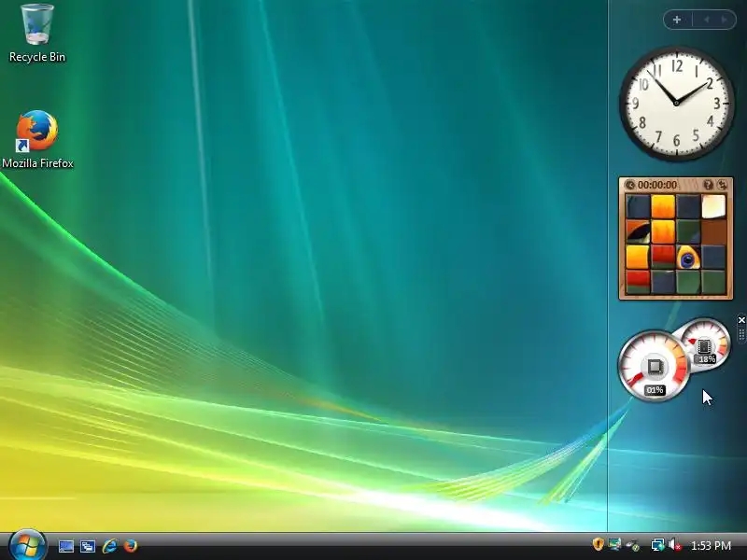
Task: Click Switch between windows in Quick Launch
Action: [x=88, y=546]
